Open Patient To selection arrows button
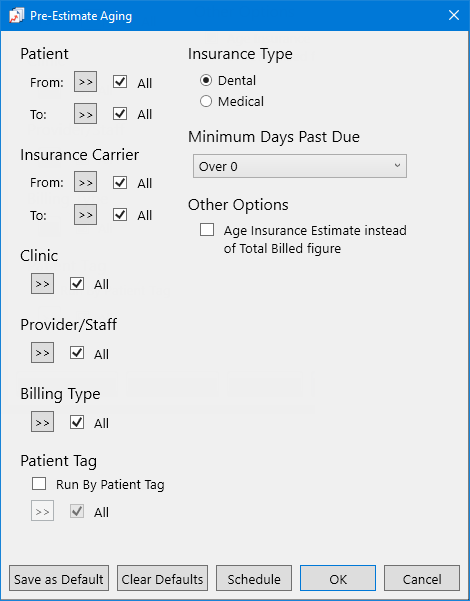Image resolution: width=470 pixels, height=601 pixels. point(85,113)
